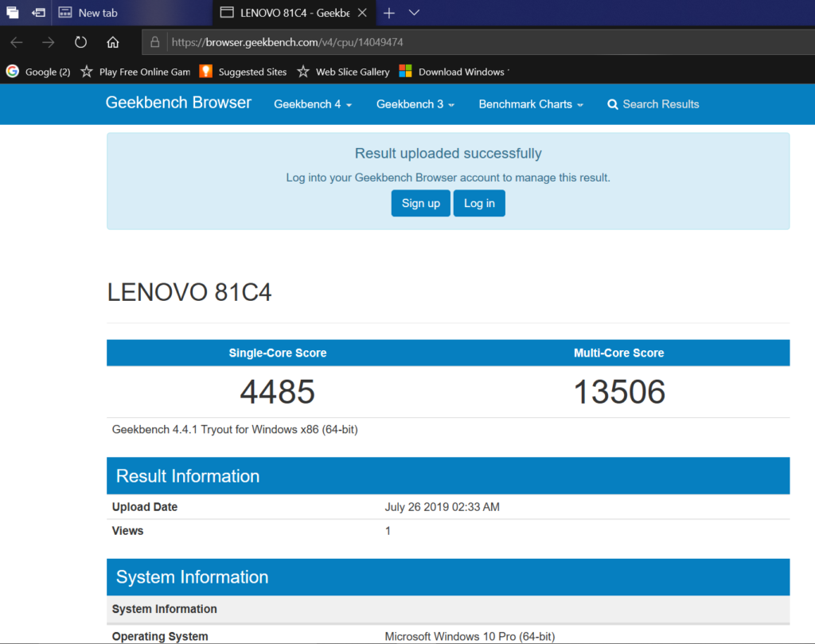Click the orange Suggested Sites icon

[206, 71]
